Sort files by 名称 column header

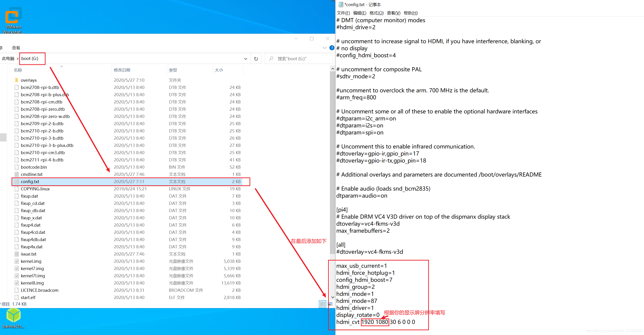pyautogui.click(x=18, y=70)
